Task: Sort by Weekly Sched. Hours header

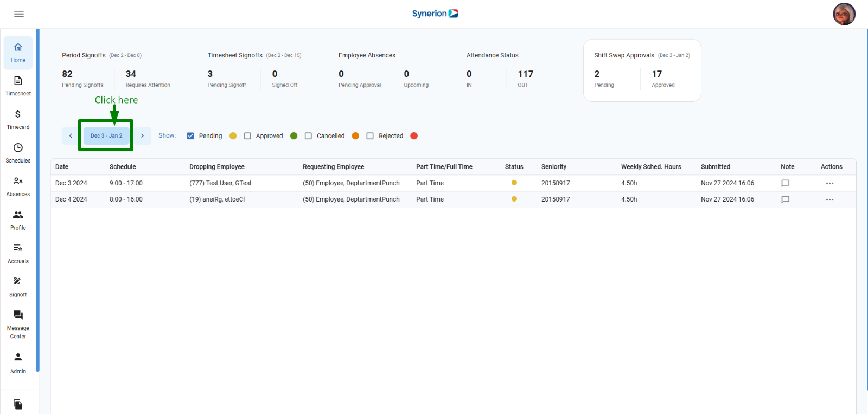Action: (651, 167)
